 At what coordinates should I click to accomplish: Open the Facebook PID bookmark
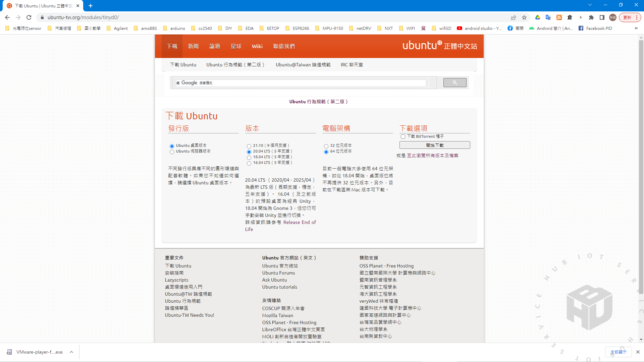(x=595, y=28)
